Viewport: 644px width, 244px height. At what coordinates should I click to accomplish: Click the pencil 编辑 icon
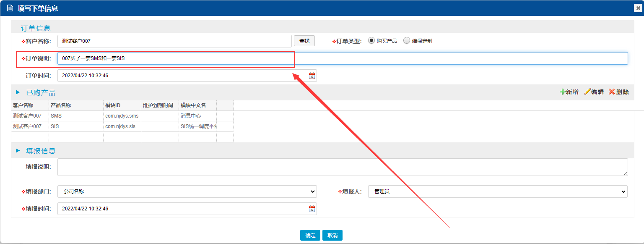click(587, 92)
